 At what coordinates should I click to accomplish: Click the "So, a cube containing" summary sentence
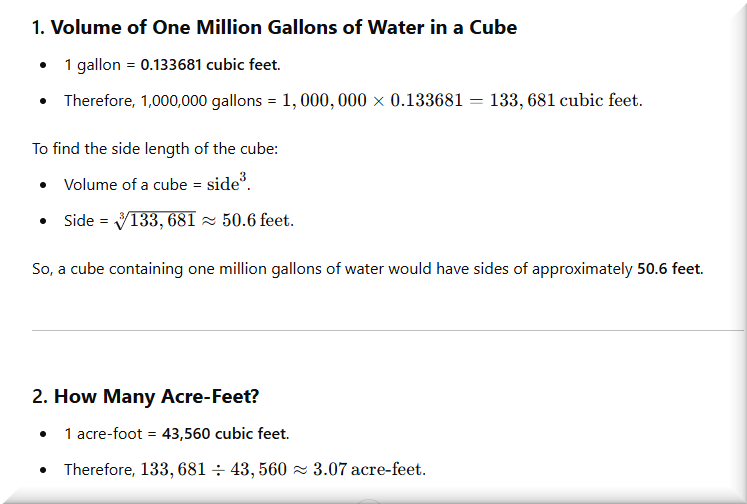click(x=332, y=269)
